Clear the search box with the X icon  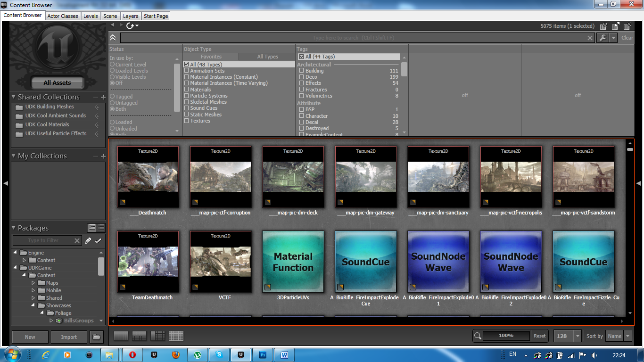(590, 38)
